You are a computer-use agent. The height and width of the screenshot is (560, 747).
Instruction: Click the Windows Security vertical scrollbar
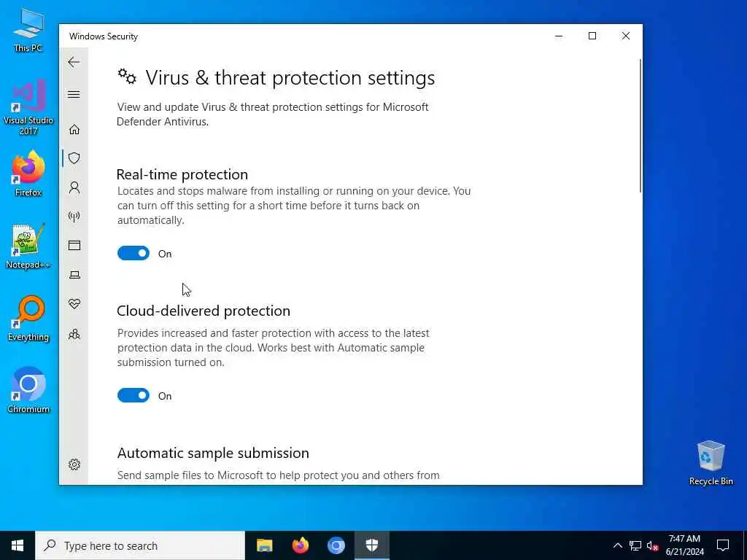coord(640,126)
